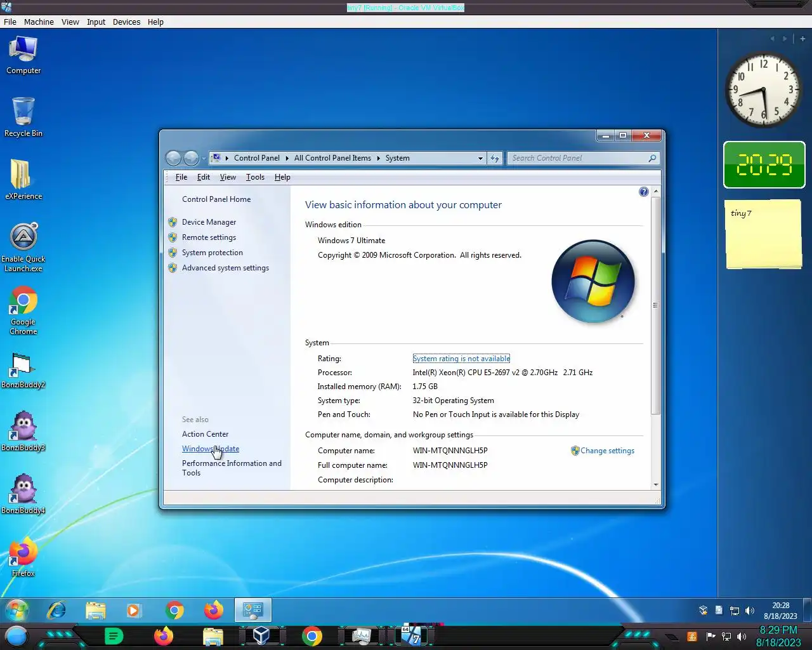Click All Control Panel Items breadcrumb
Viewport: 812px width, 650px height.
pyautogui.click(x=332, y=158)
